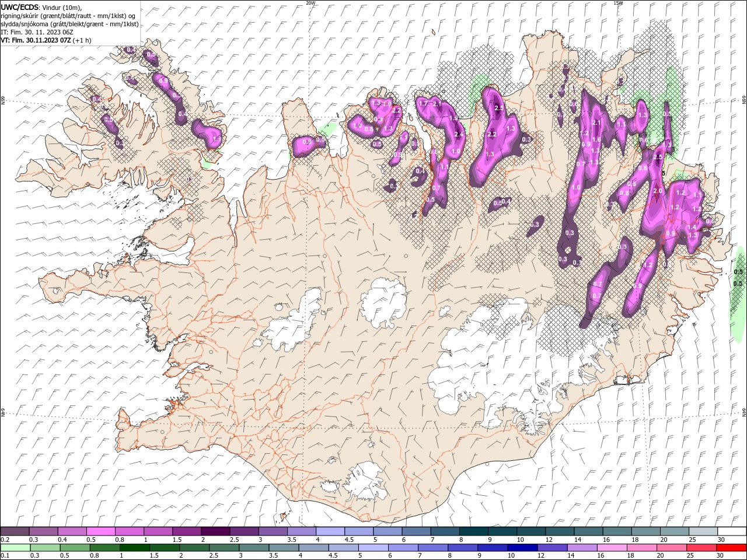The image size is (747, 560).
Task: Click the slydda/snjókoma legend description line
Action: click(69, 24)
